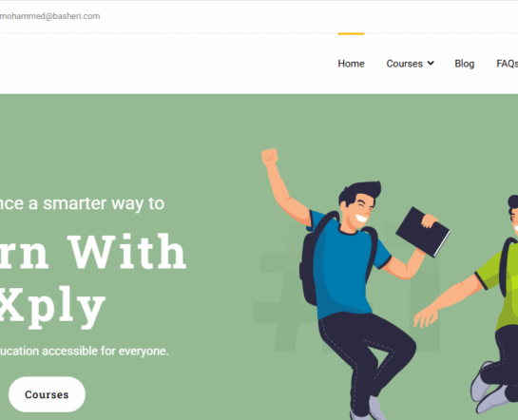
Task: Select the FAQs navigation item
Action: [x=508, y=64]
